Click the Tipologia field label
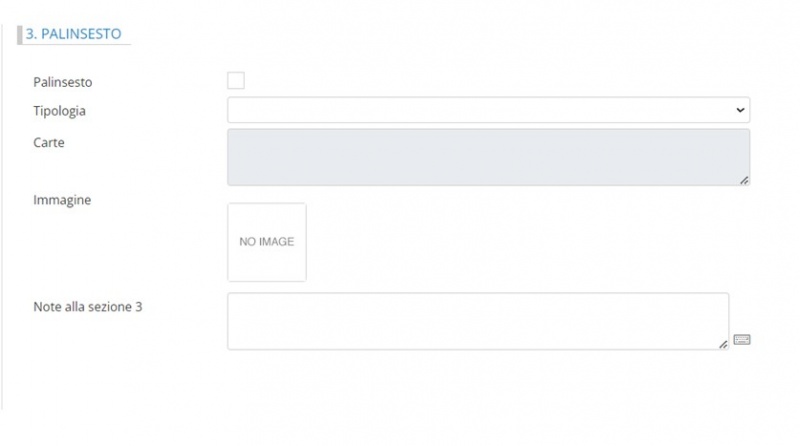The height and width of the screenshot is (446, 800). tap(59, 111)
